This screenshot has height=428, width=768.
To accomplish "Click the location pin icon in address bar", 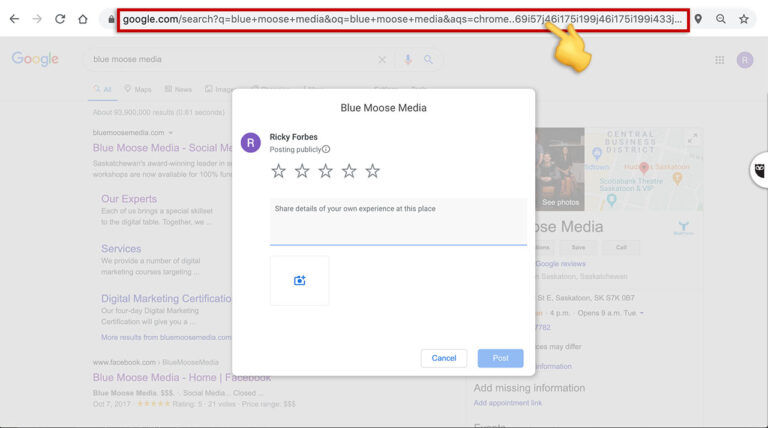I will click(698, 19).
